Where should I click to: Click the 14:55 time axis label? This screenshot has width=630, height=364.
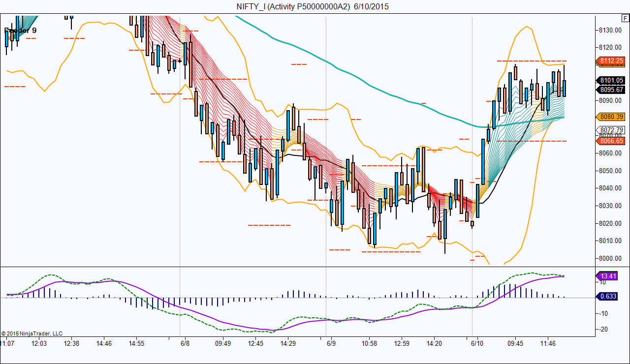pos(136,343)
